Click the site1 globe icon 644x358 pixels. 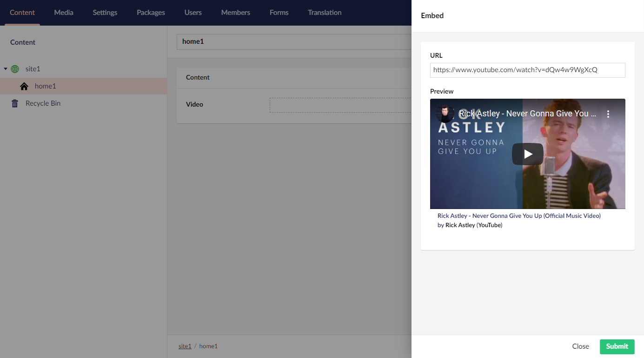[x=15, y=69]
